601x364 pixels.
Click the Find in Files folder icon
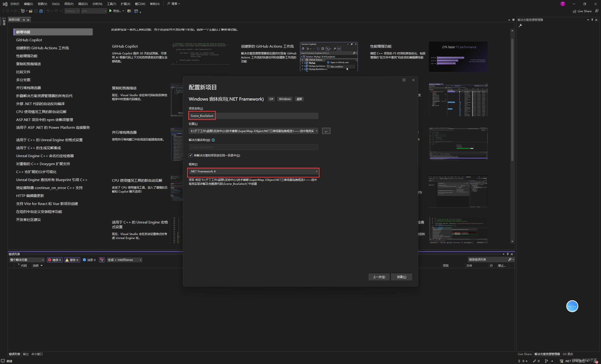tap(129, 11)
